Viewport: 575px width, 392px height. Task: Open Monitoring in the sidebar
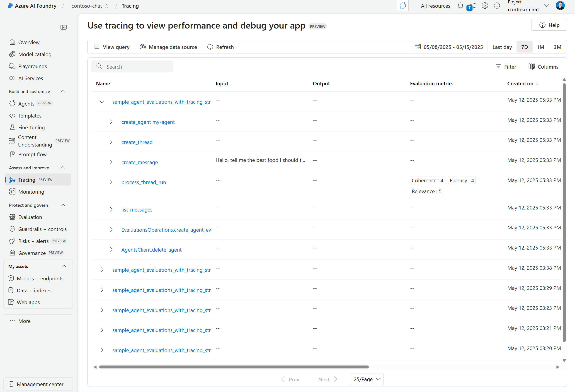31,192
